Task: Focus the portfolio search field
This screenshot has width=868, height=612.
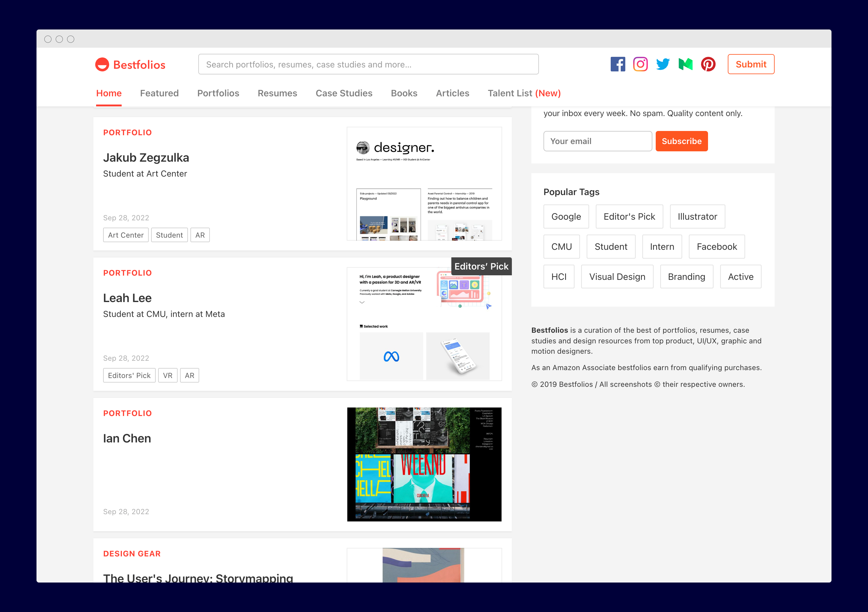Action: click(368, 64)
